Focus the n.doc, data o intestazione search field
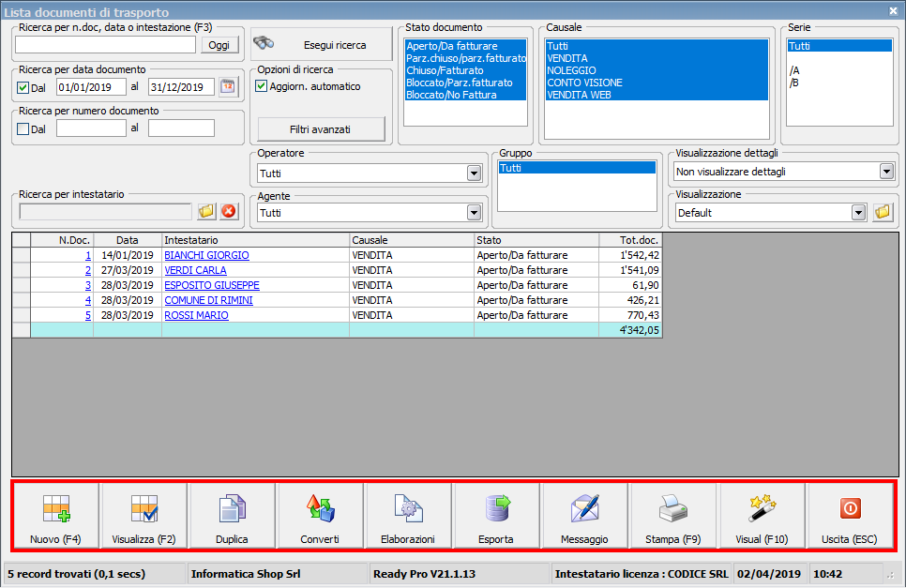 click(x=106, y=45)
